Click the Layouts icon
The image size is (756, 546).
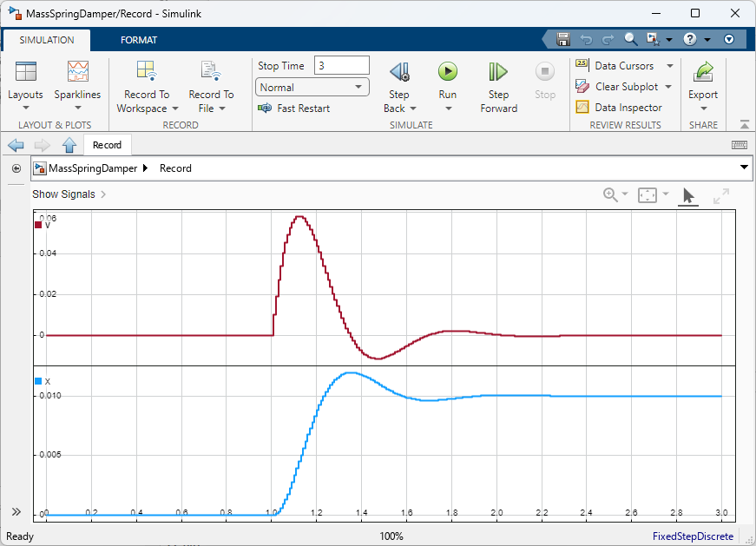point(26,72)
